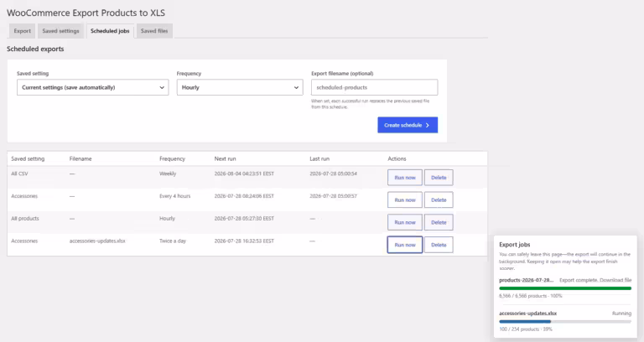Viewport: 644px width, 342px height.
Task: Click the green completed export progress bar
Action: 565,288
